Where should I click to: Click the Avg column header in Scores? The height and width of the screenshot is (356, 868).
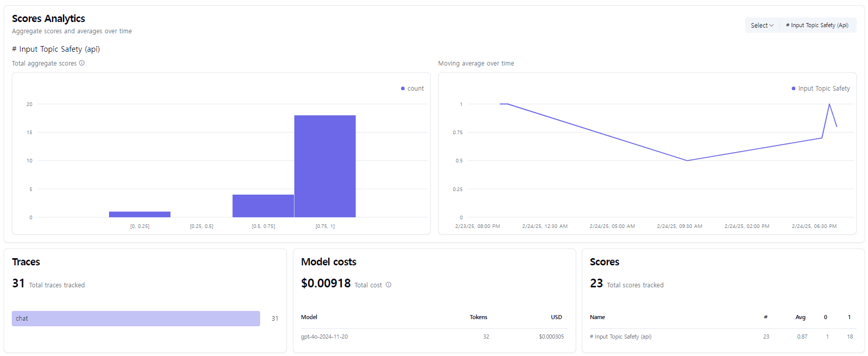click(x=800, y=317)
